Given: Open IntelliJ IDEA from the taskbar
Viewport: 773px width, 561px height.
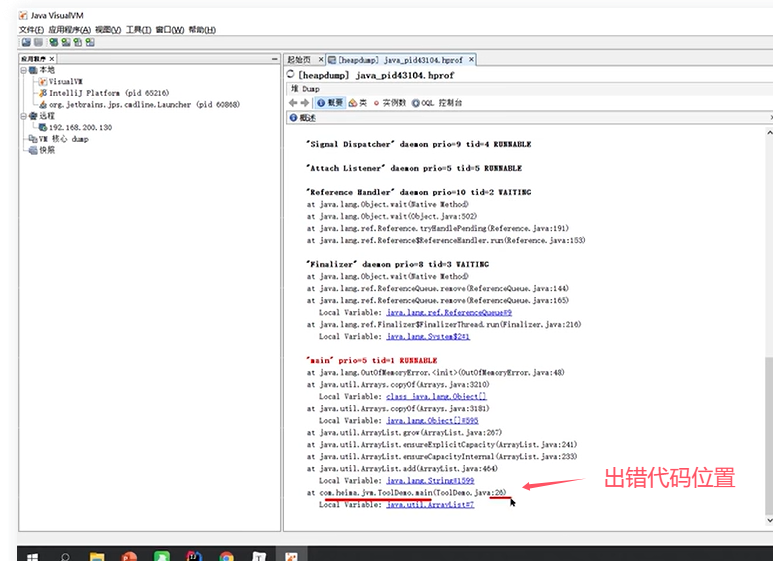Looking at the screenshot, I should tap(194, 557).
